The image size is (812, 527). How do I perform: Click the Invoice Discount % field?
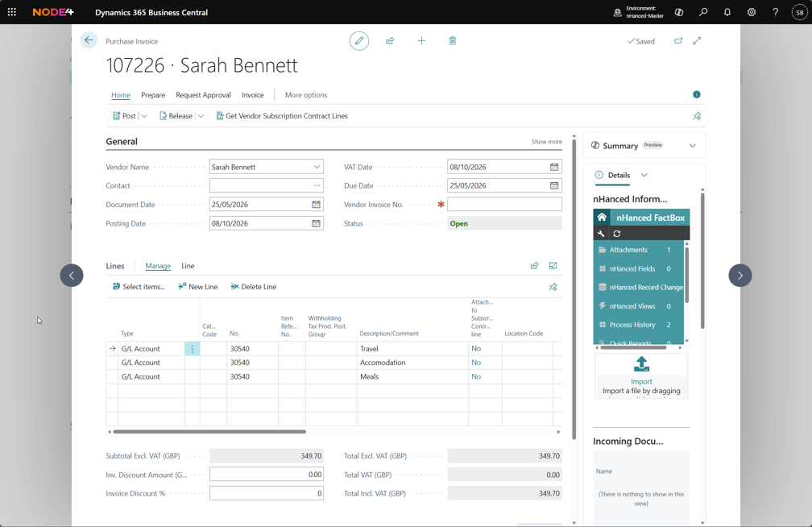[266, 493]
